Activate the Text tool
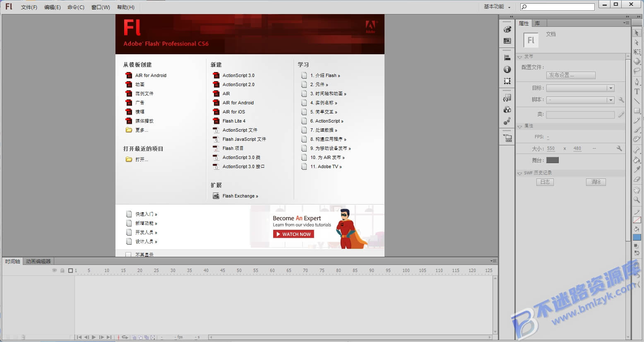Screen dimensions: 644x342 click(637, 92)
